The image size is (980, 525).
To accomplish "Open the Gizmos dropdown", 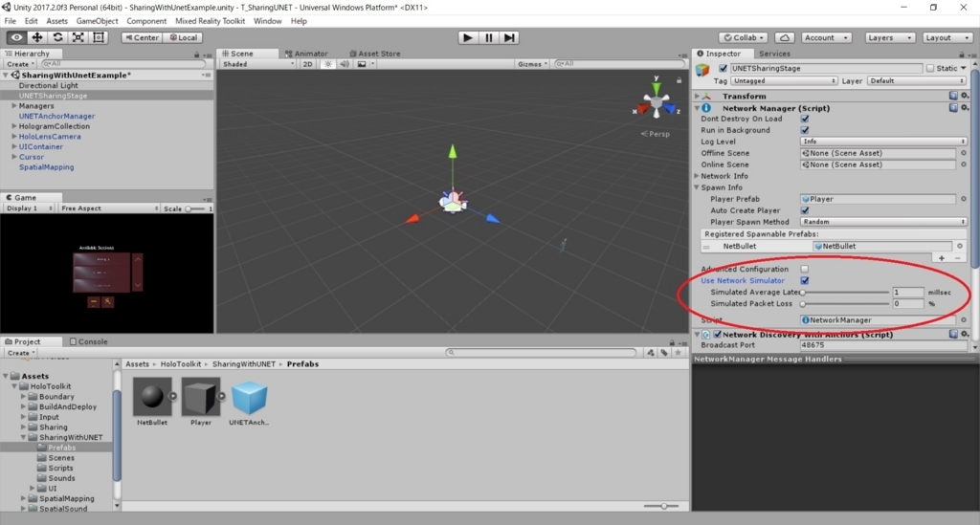I will click(532, 64).
